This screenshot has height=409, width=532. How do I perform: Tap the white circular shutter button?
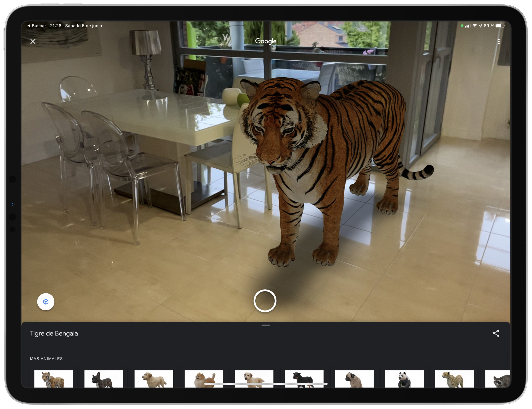(265, 301)
